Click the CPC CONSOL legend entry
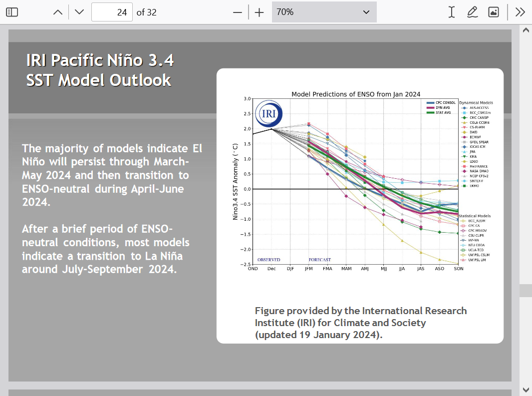Viewport: 532px width, 396px height. coord(441,102)
